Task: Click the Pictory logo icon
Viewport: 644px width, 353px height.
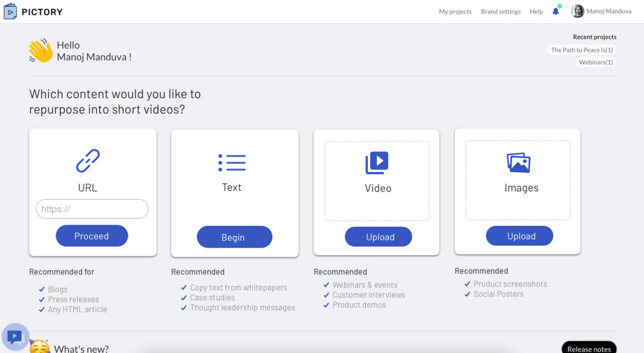Action: [x=10, y=11]
